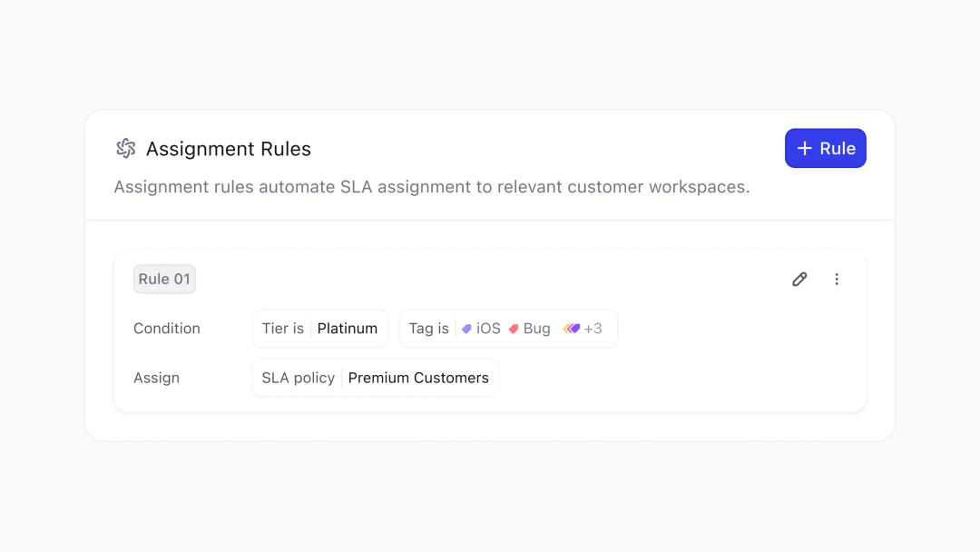Viewport: 980px width, 552px height.
Task: Click the Condition row label
Action: (167, 329)
